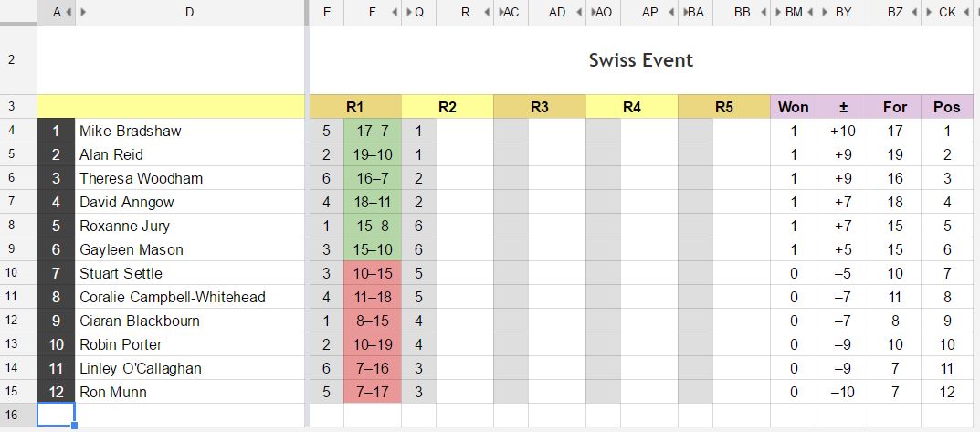
Task: Click the unhide arrow left of column Q header
Action: 406,12
